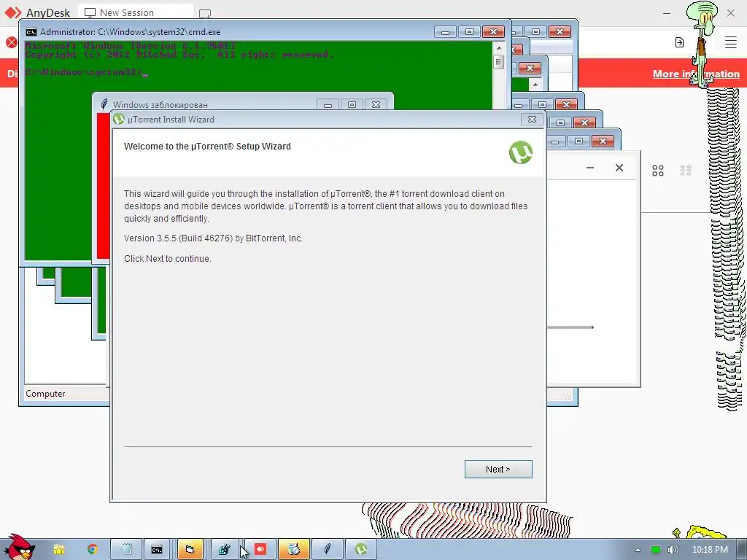Screen dimensions: 747x560
Task: Open the volume speaker tray icon
Action: (673, 550)
